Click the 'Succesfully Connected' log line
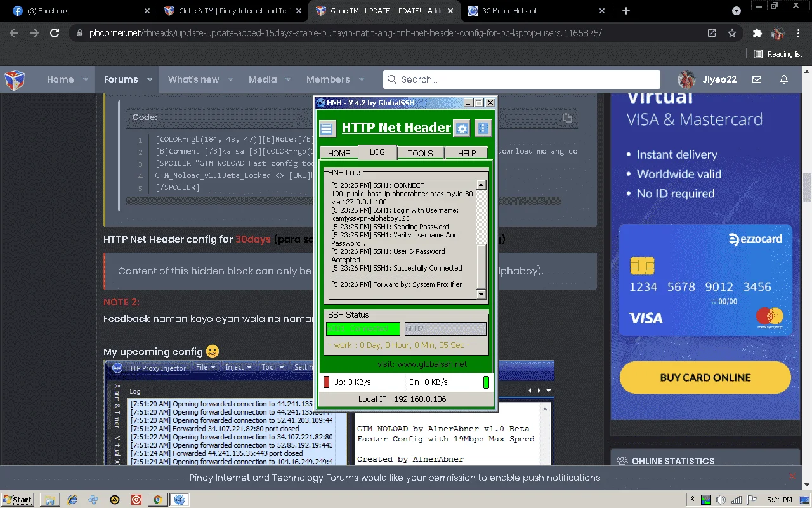 point(396,268)
